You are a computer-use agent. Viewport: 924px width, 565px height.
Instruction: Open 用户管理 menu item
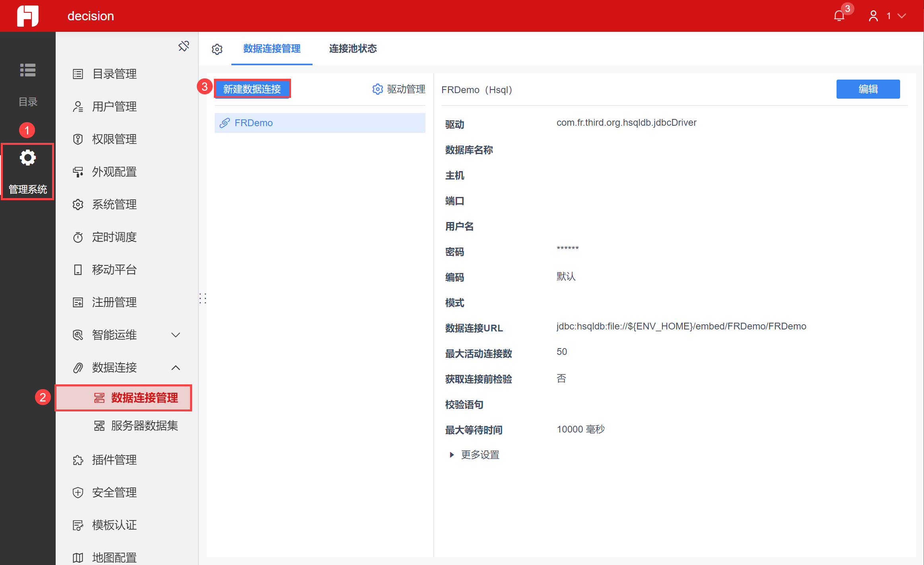pyautogui.click(x=114, y=107)
